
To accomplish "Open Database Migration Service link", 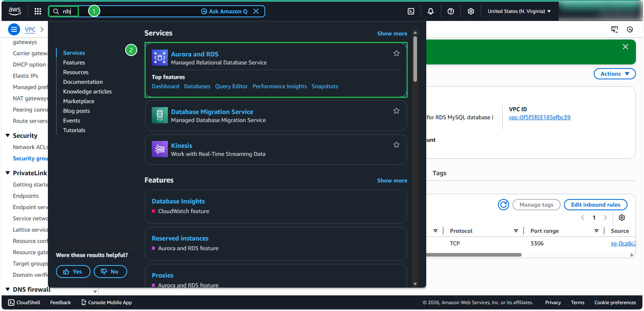I will pos(212,112).
